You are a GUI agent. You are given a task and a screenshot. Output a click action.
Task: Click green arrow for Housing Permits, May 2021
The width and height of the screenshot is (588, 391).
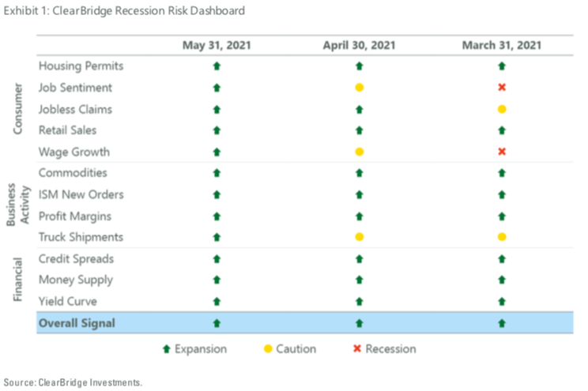[x=217, y=66]
